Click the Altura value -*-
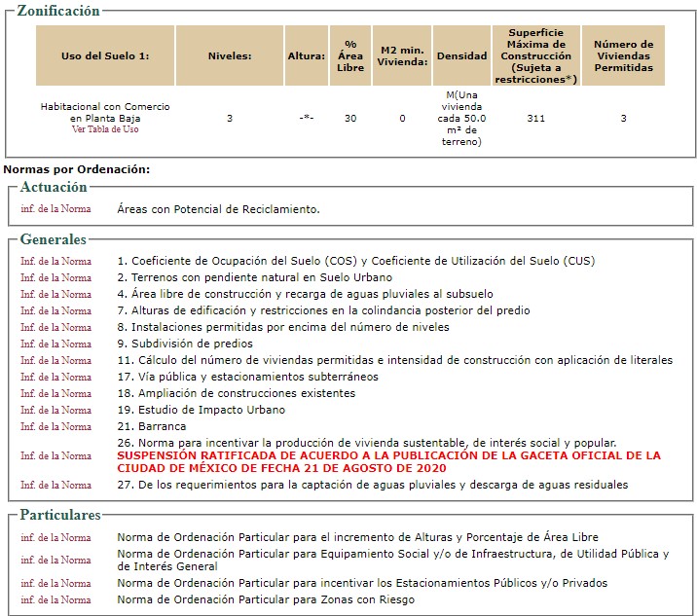Screen dimensions: 697x616 point(307,118)
